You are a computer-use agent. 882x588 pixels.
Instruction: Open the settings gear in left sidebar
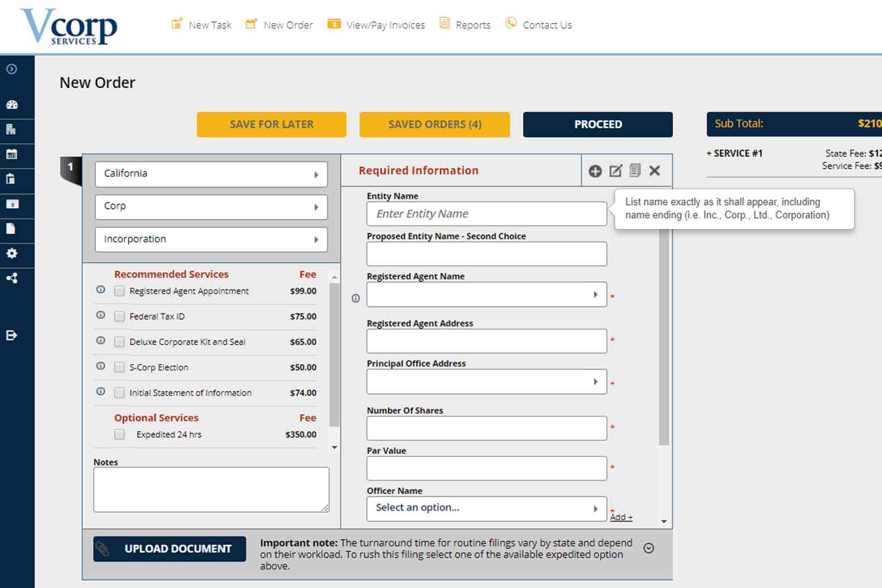(x=12, y=253)
